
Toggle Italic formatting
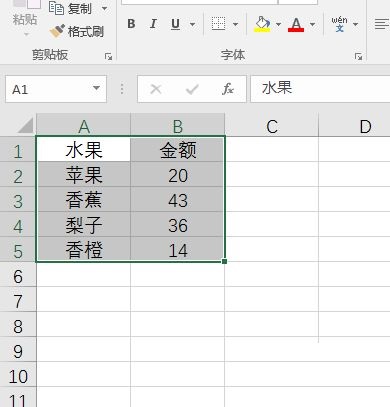pos(153,24)
